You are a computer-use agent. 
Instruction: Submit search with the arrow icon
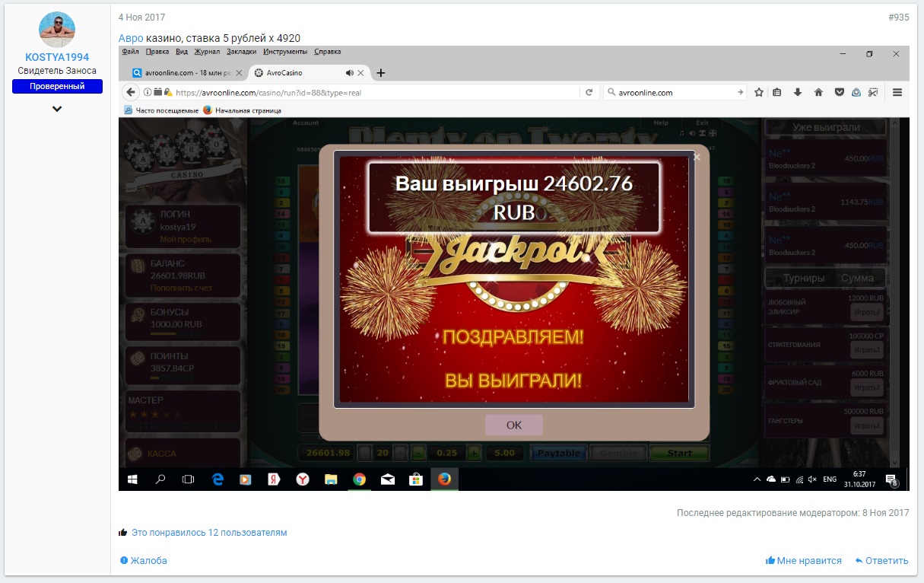point(741,92)
